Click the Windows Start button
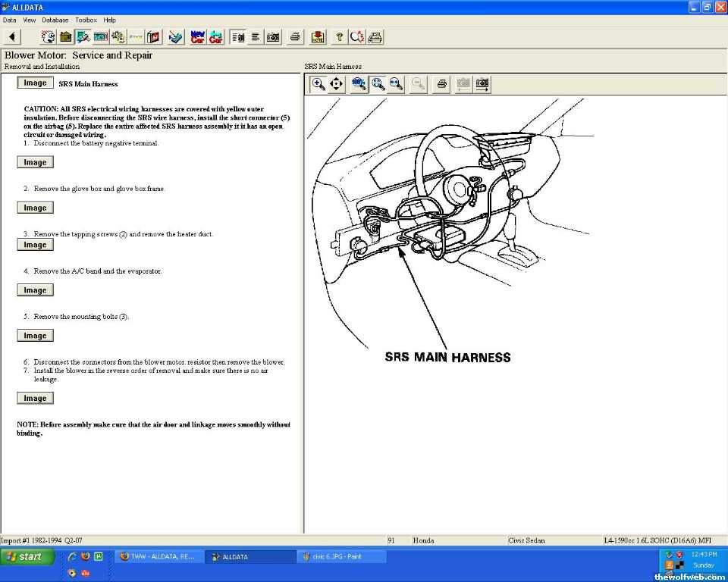Viewport: 728px width, 582px height. 27,557
